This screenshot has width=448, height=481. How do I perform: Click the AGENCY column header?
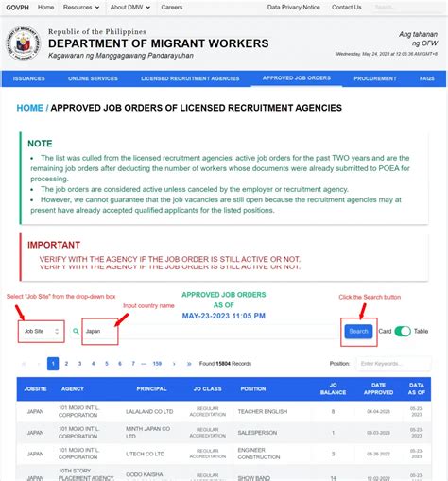pyautogui.click(x=73, y=389)
